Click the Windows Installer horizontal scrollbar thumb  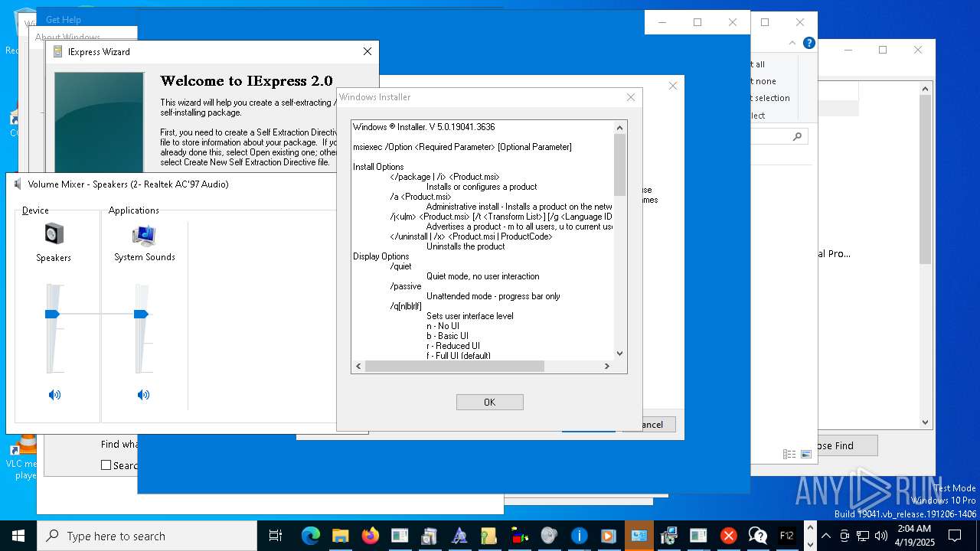click(x=455, y=366)
